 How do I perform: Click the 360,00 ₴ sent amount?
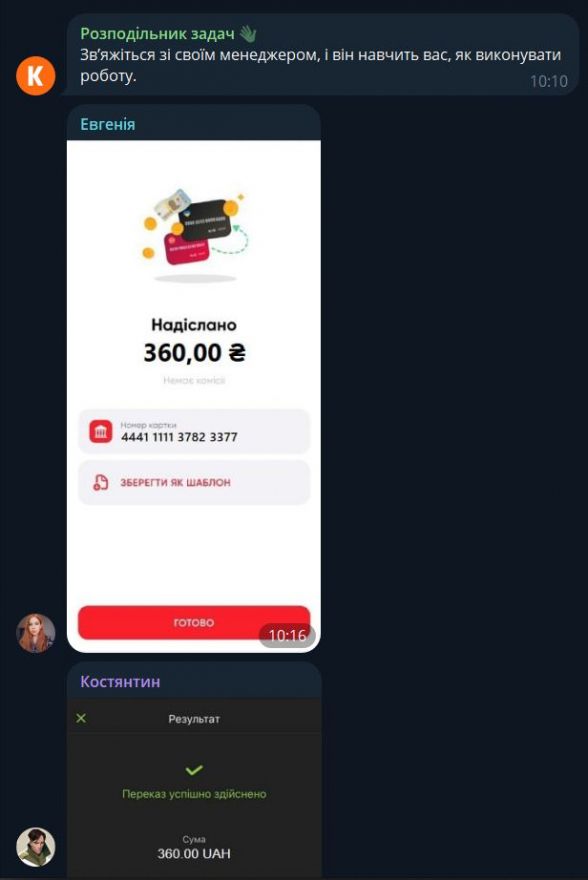(x=195, y=352)
